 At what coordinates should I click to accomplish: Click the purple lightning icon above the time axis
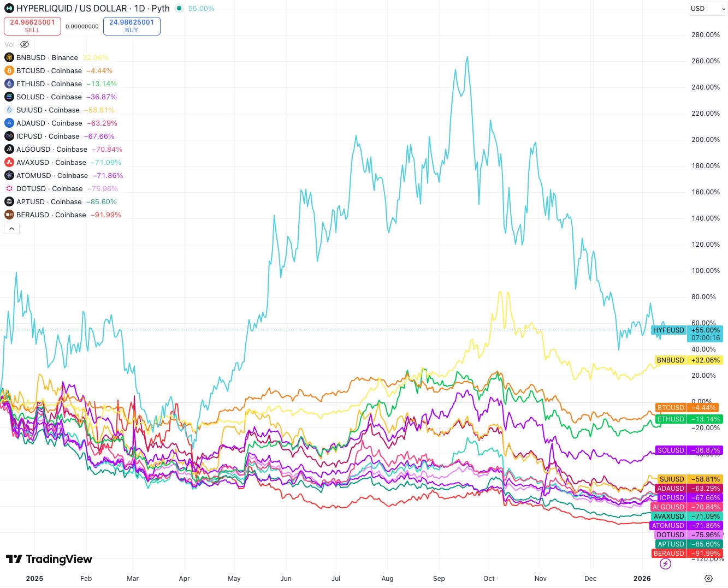click(x=665, y=564)
